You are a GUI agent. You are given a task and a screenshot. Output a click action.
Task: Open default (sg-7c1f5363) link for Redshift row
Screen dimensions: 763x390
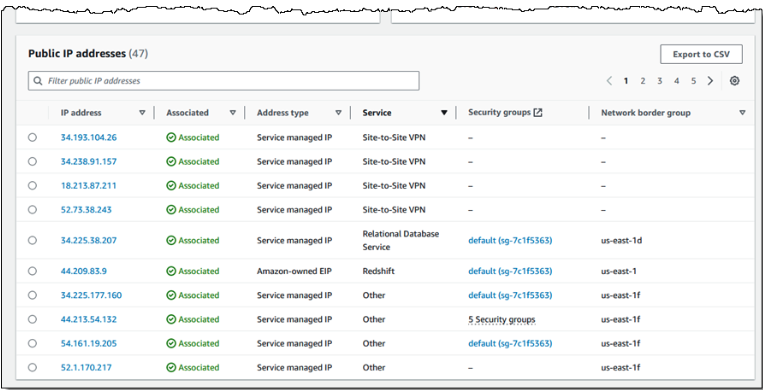point(510,271)
